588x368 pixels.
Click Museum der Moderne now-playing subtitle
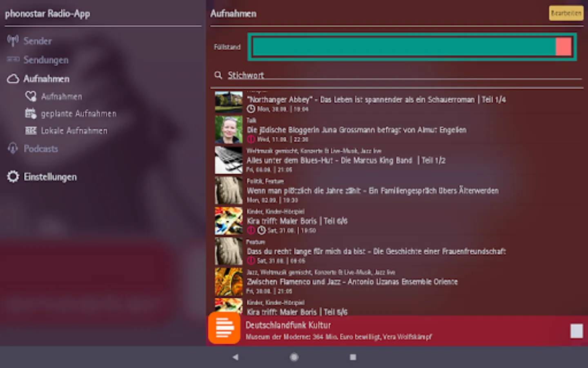coord(338,337)
